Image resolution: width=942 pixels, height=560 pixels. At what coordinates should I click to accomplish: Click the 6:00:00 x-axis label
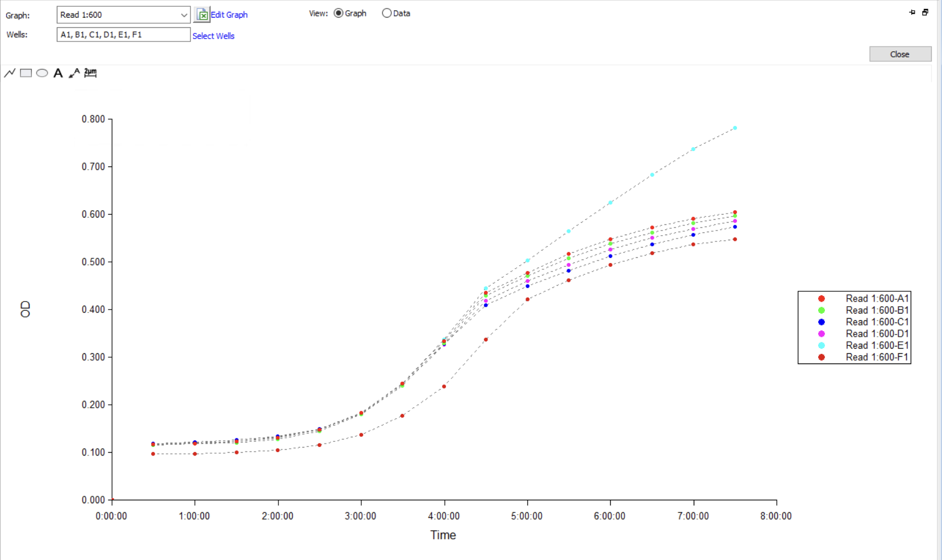[x=610, y=516]
